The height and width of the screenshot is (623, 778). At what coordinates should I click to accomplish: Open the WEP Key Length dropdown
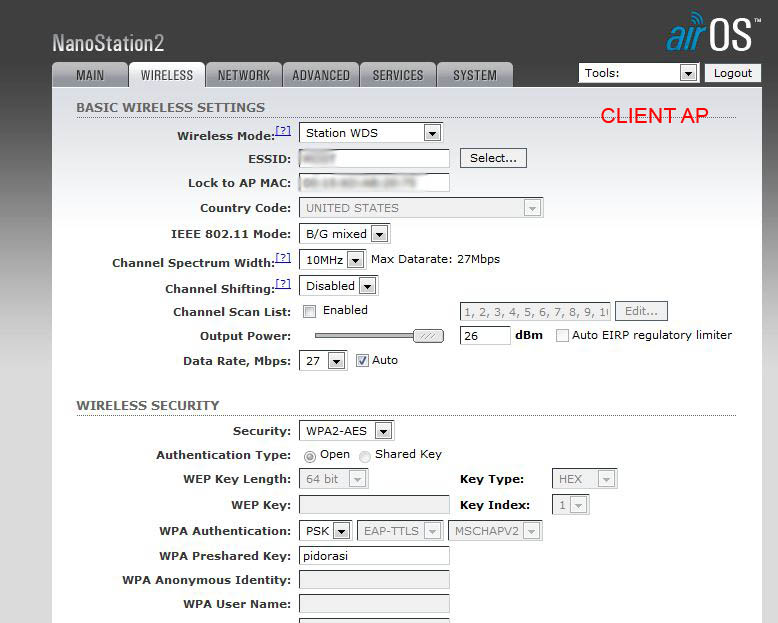(333, 479)
